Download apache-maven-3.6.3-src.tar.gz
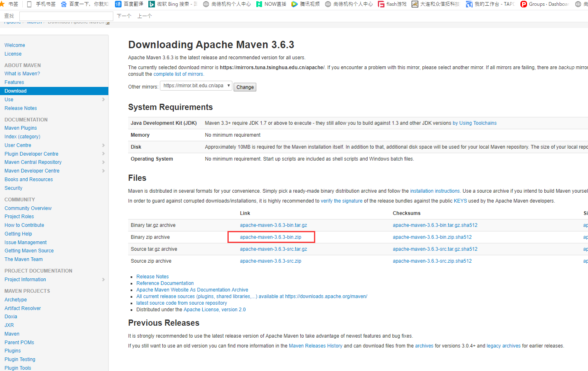588x371 pixels. coord(274,249)
